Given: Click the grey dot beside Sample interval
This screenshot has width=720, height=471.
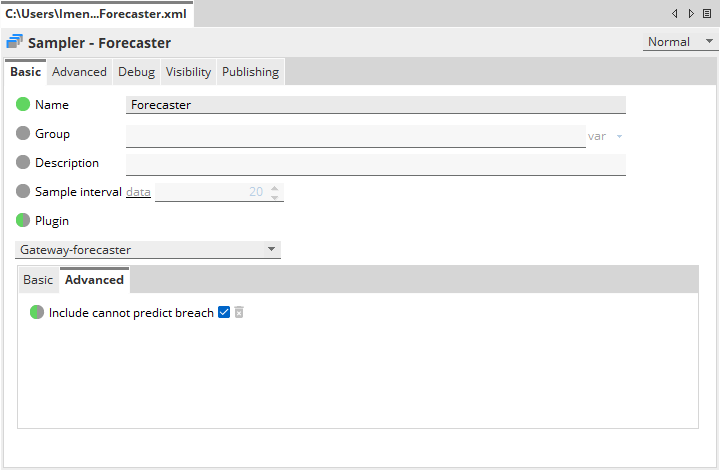Looking at the screenshot, I should pos(23,191).
